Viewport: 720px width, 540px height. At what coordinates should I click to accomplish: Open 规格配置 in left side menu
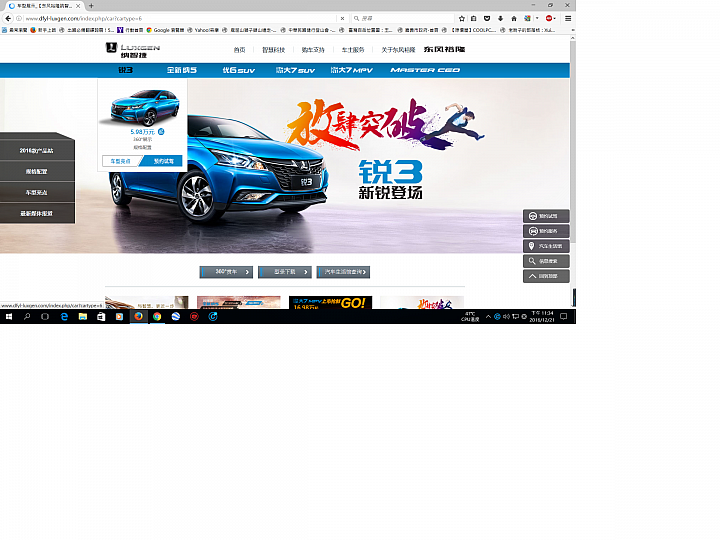[37, 171]
